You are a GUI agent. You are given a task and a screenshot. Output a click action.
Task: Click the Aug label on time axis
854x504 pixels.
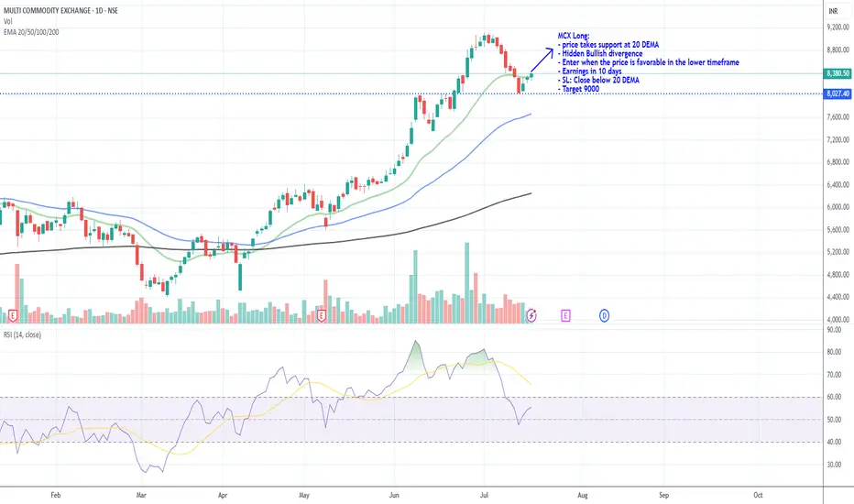582,495
